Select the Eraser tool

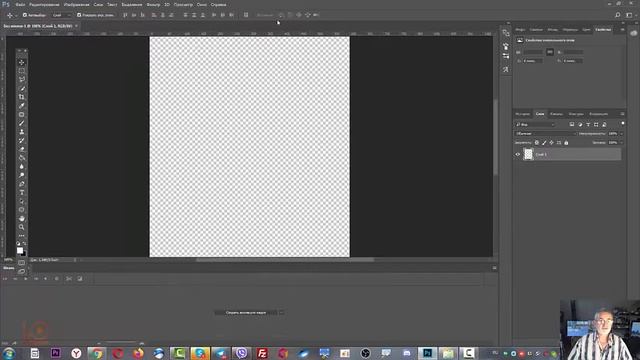click(22, 149)
